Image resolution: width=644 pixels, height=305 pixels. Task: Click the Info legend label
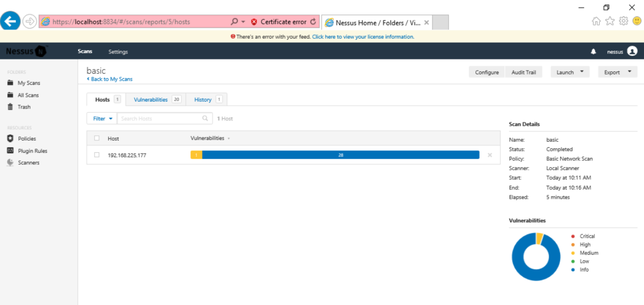point(584,269)
